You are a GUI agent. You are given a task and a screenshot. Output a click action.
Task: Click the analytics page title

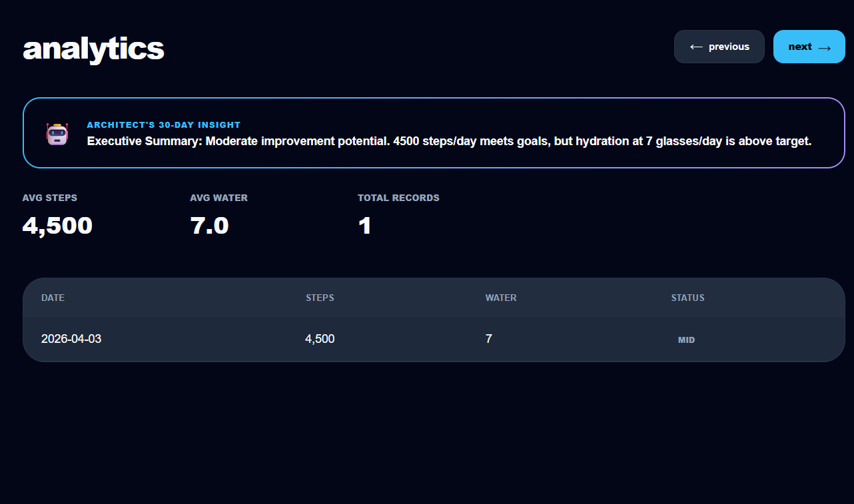pyautogui.click(x=93, y=48)
